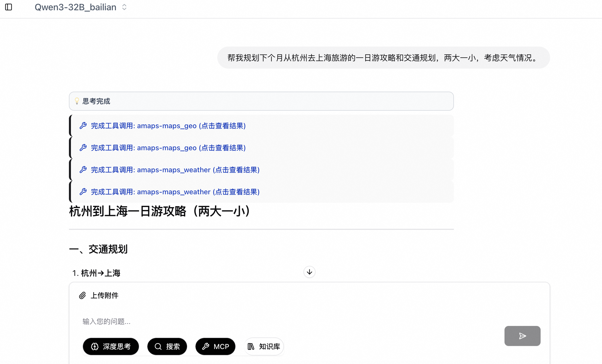Open the first amaps-maps_geo tool call result

[x=261, y=126]
